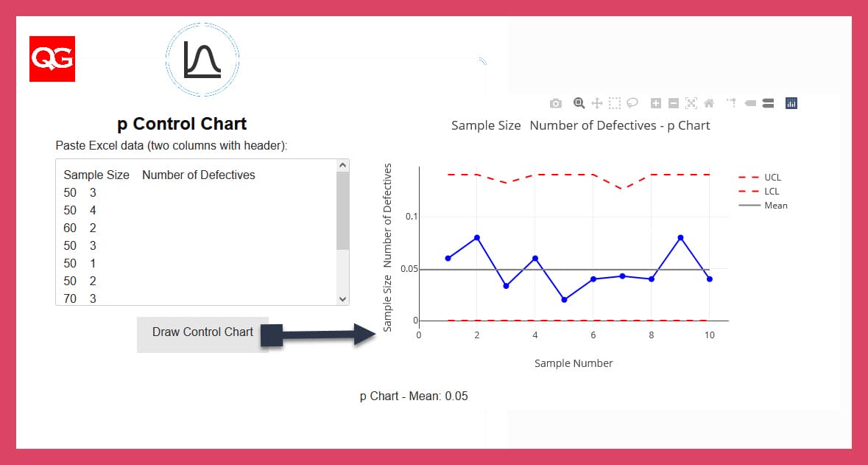This screenshot has height=465, width=868.
Task: Enable show closest data on hover
Action: (x=750, y=103)
